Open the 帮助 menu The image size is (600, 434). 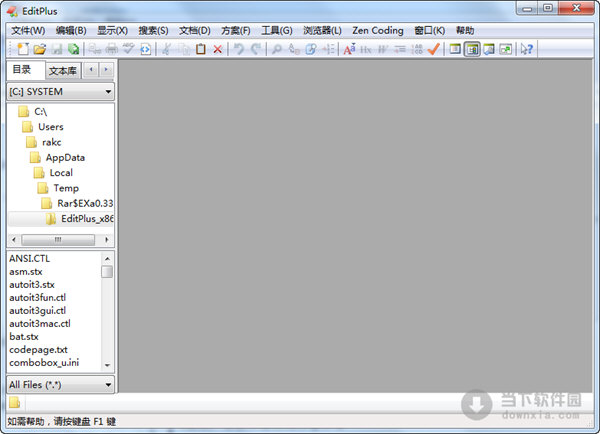tap(465, 31)
